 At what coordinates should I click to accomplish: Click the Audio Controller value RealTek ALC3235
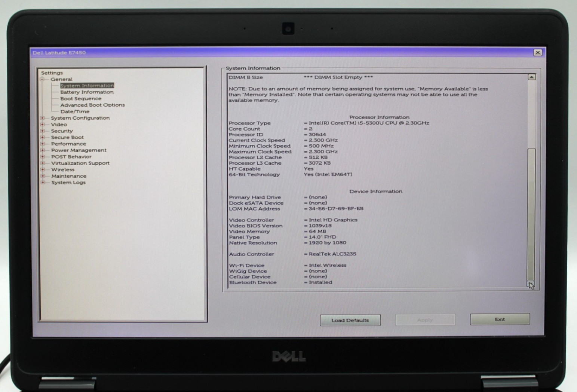332,254
